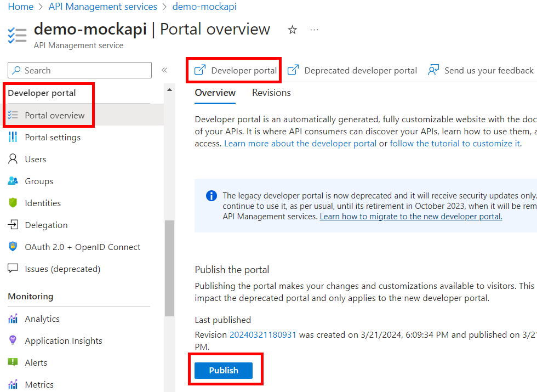Click the Groups people icon
Image resolution: width=537 pixels, height=392 pixels.
(13, 181)
